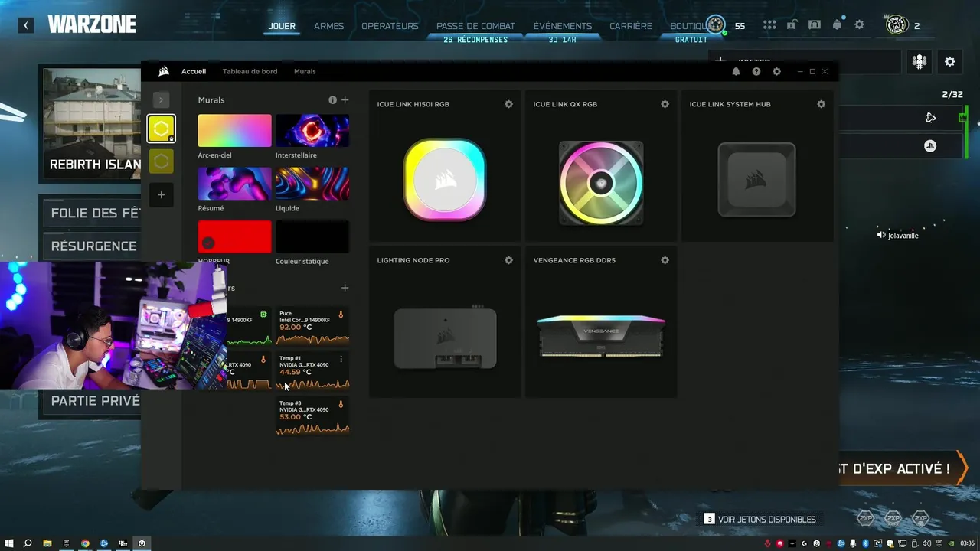This screenshot has width=980, height=551.
Task: Open settings gear for iCUE LINK H150i RGB
Action: (508, 104)
